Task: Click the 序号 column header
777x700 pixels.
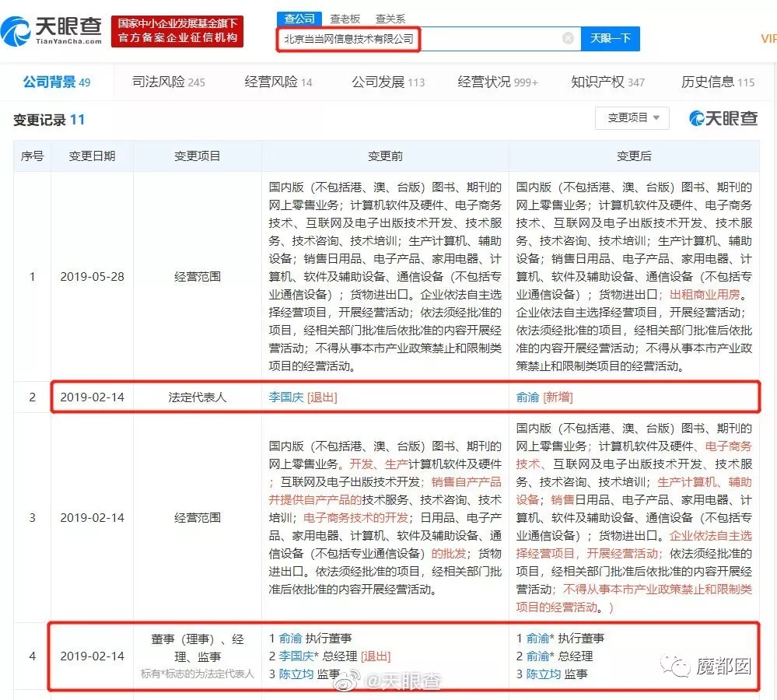Action: point(32,156)
